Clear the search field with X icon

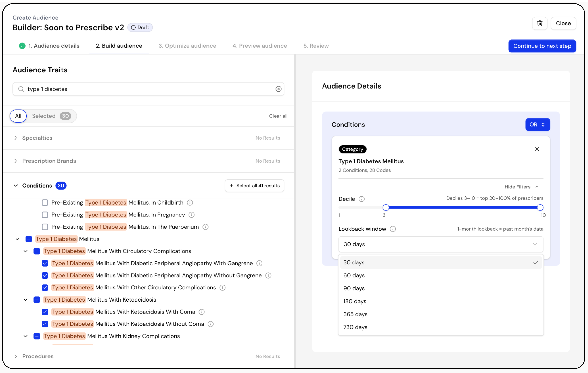tap(278, 89)
